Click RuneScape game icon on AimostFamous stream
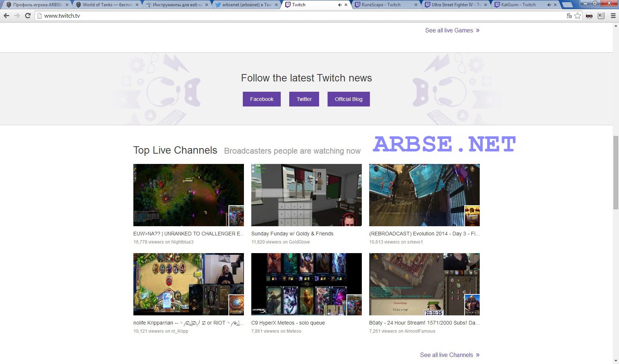The height and width of the screenshot is (364, 619). pyautogui.click(x=472, y=305)
